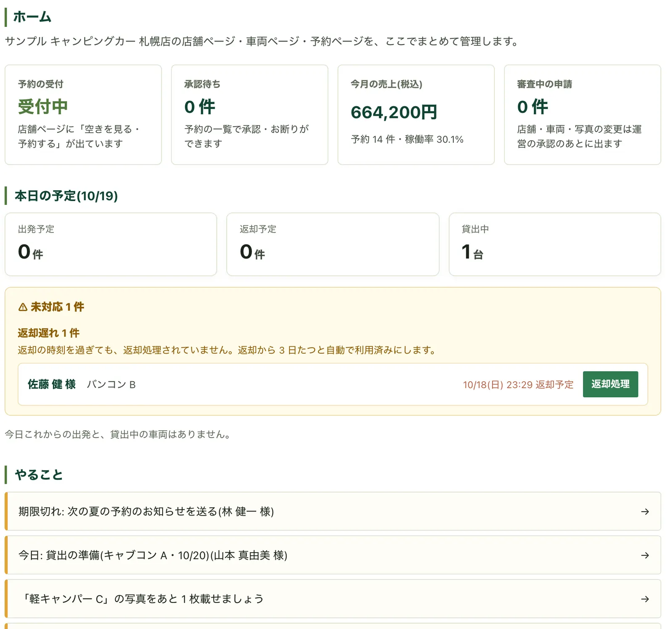Click customer name 佐藤 健 様
The width and height of the screenshot is (672, 629).
tap(52, 384)
